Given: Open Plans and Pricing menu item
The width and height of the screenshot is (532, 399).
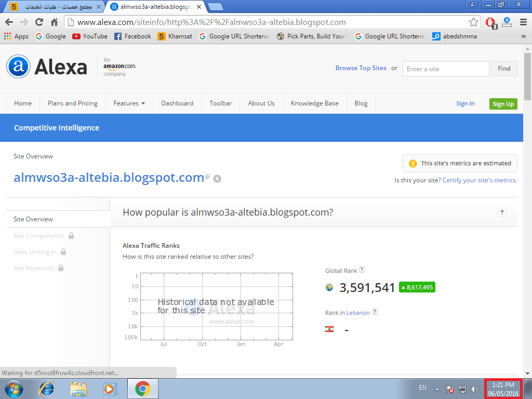Looking at the screenshot, I should click(x=73, y=103).
